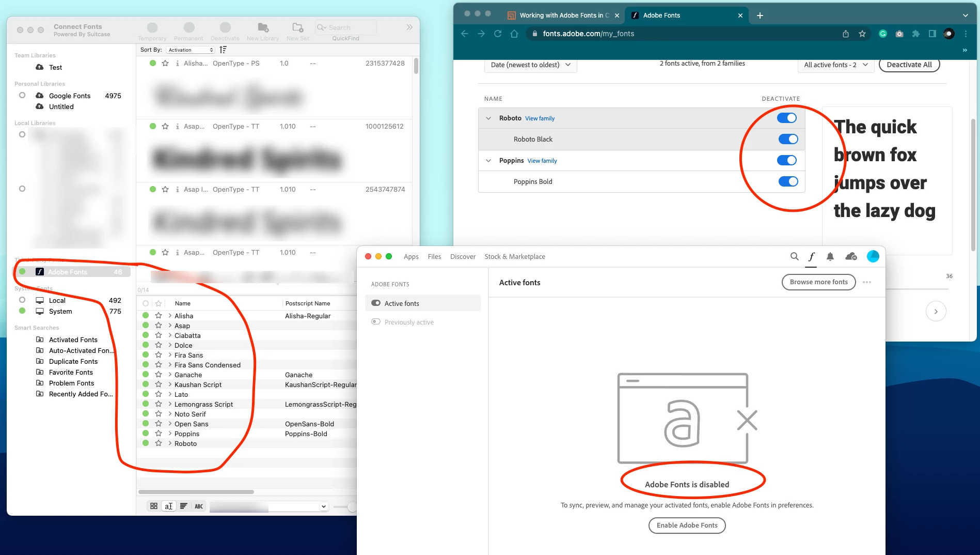
Task: Click the horizontal scrollbar under the font list
Action: tap(196, 492)
